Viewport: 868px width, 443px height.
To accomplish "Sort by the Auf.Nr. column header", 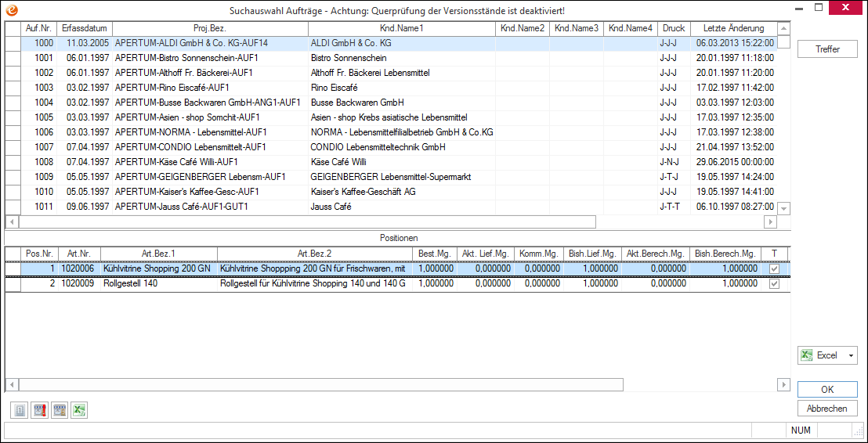I will 38,28.
